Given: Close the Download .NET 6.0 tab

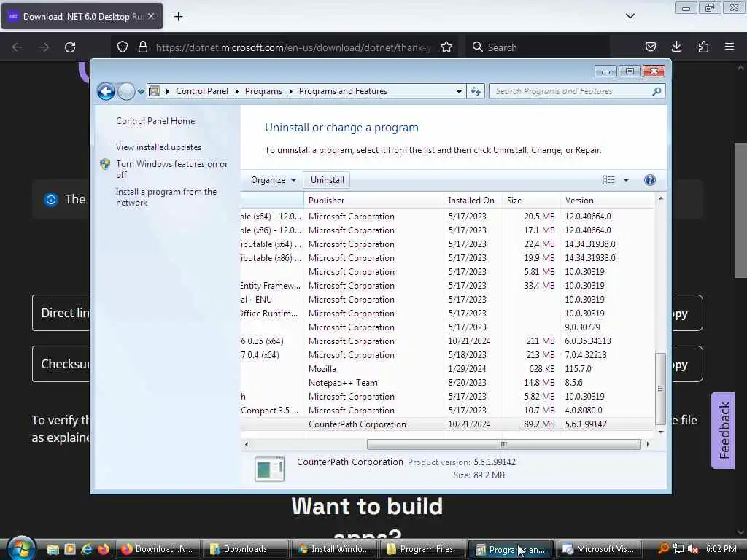Looking at the screenshot, I should pos(151,17).
